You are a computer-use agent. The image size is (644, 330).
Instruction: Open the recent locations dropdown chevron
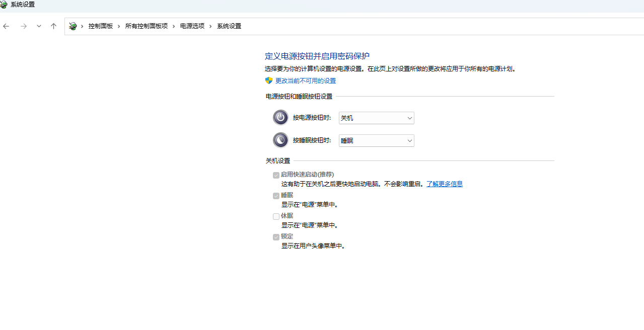[x=39, y=26]
